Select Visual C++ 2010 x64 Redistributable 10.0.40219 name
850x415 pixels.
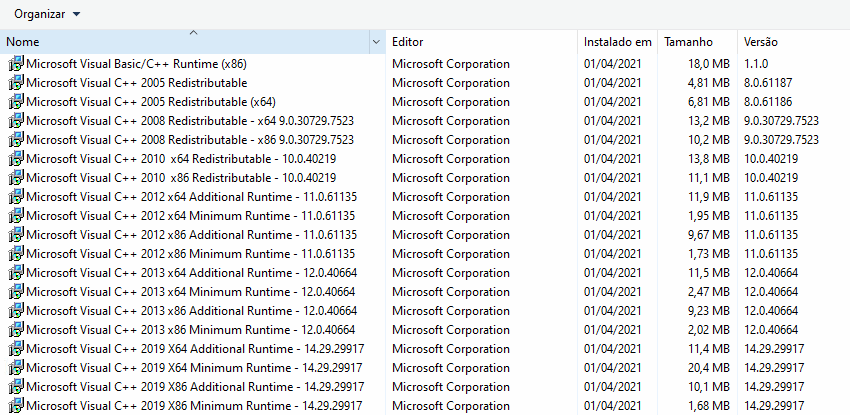click(181, 159)
